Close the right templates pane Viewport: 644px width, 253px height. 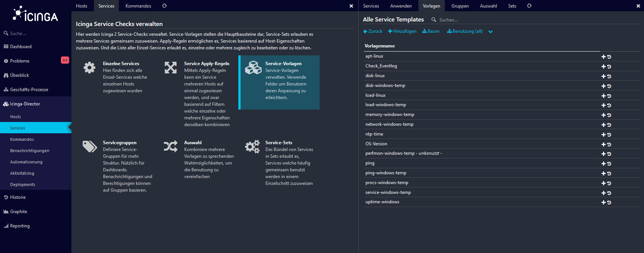[638, 6]
